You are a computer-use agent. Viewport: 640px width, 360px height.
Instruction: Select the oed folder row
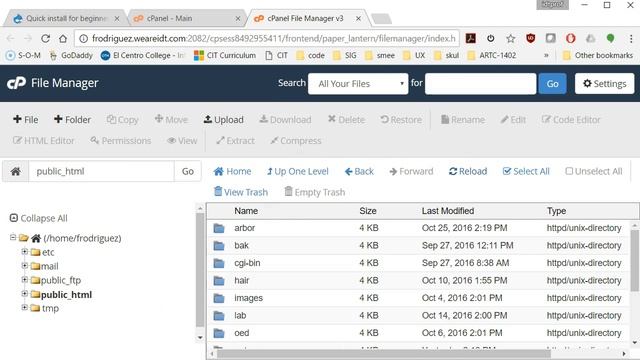coord(418,333)
